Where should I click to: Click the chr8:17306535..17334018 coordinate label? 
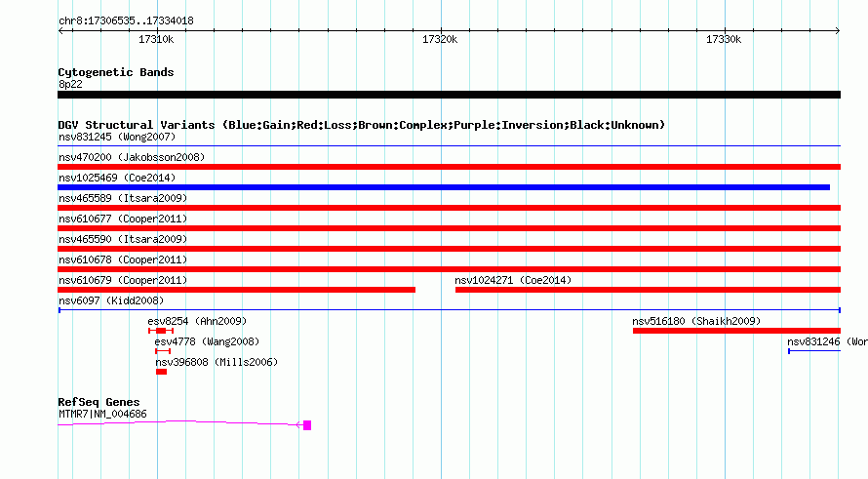pos(126,21)
